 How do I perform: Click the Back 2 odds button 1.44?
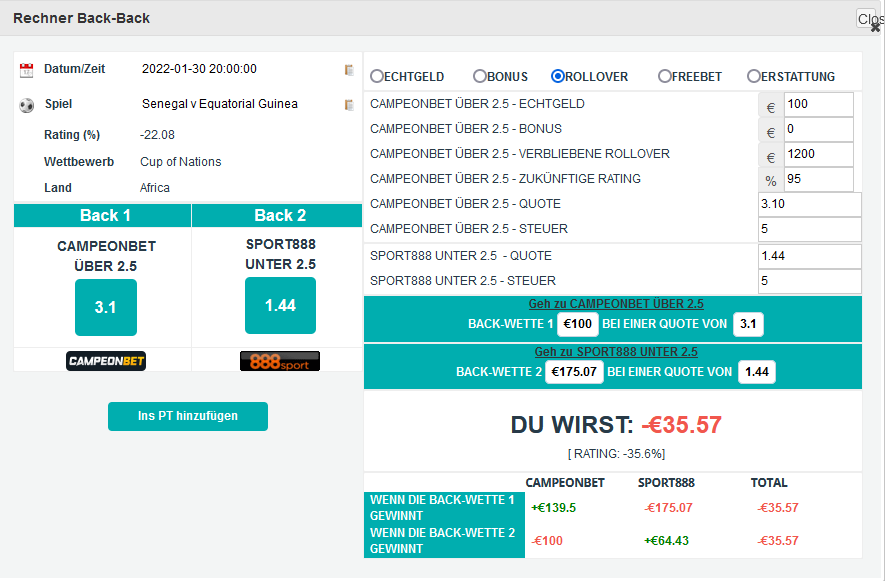click(281, 305)
